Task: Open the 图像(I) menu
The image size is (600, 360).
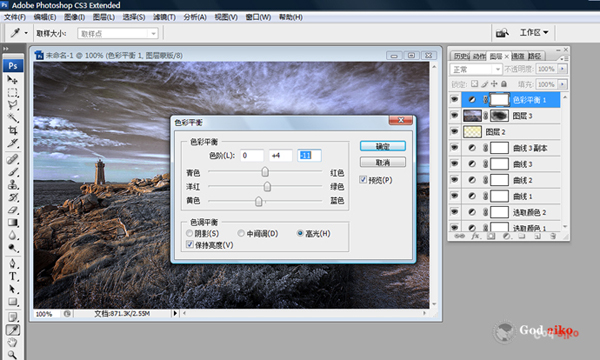Action: pos(74,17)
